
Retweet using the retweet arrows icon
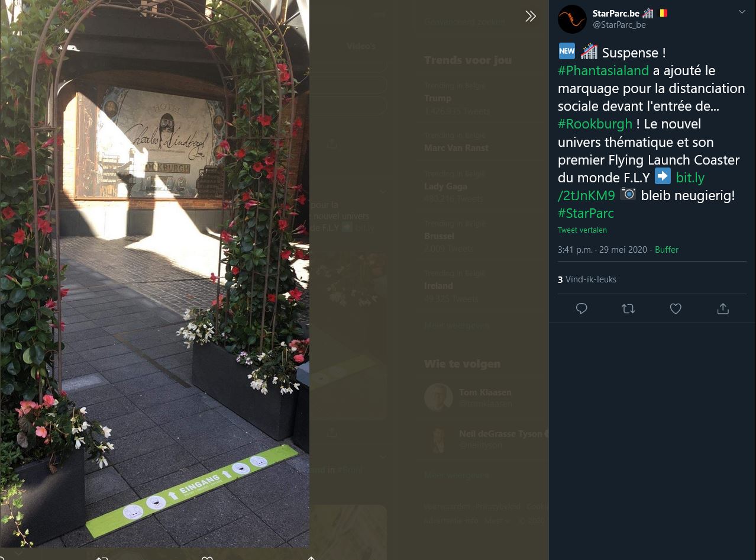tap(628, 308)
